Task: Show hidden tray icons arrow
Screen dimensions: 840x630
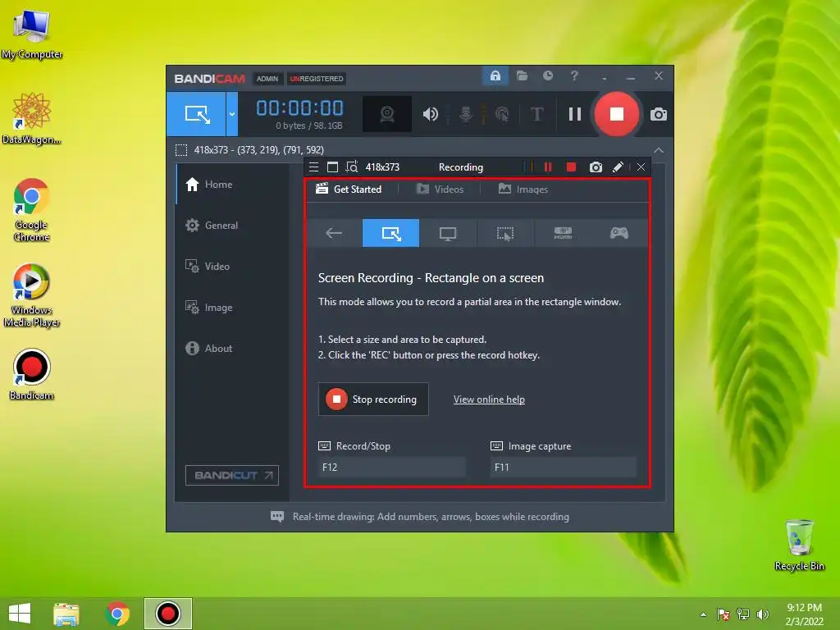Action: [x=703, y=614]
